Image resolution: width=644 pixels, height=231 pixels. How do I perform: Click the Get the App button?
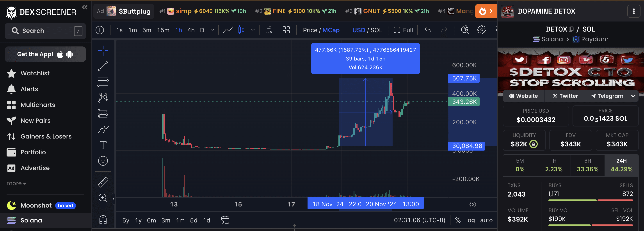coord(45,54)
